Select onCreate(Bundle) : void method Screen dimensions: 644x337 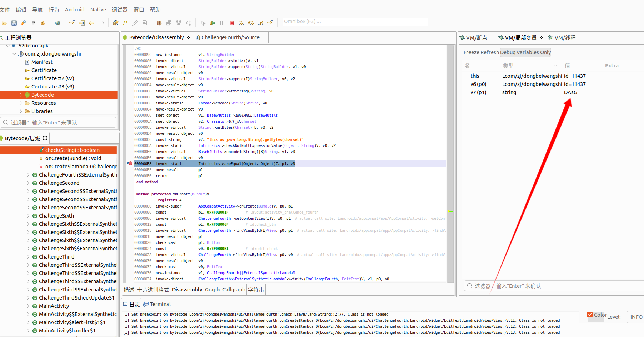(x=73, y=158)
